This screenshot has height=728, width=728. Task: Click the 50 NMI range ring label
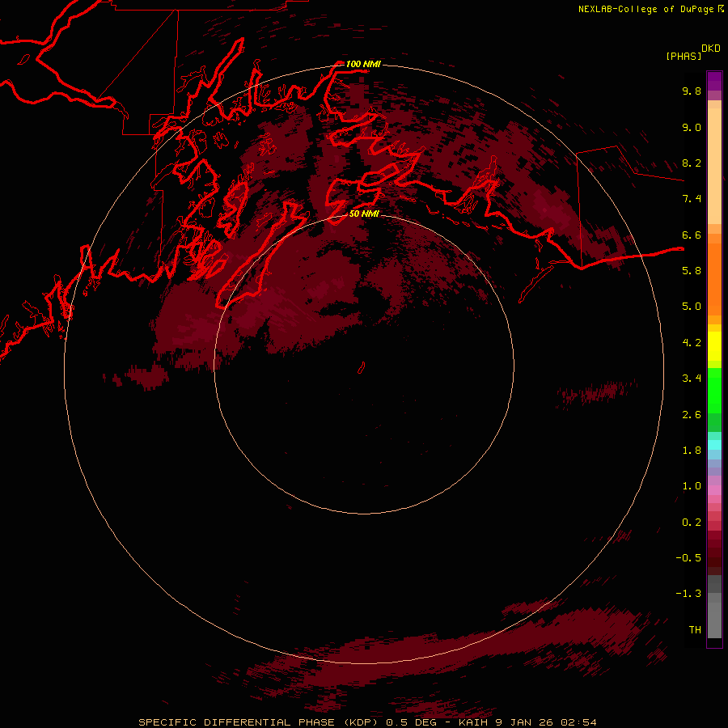(x=364, y=214)
